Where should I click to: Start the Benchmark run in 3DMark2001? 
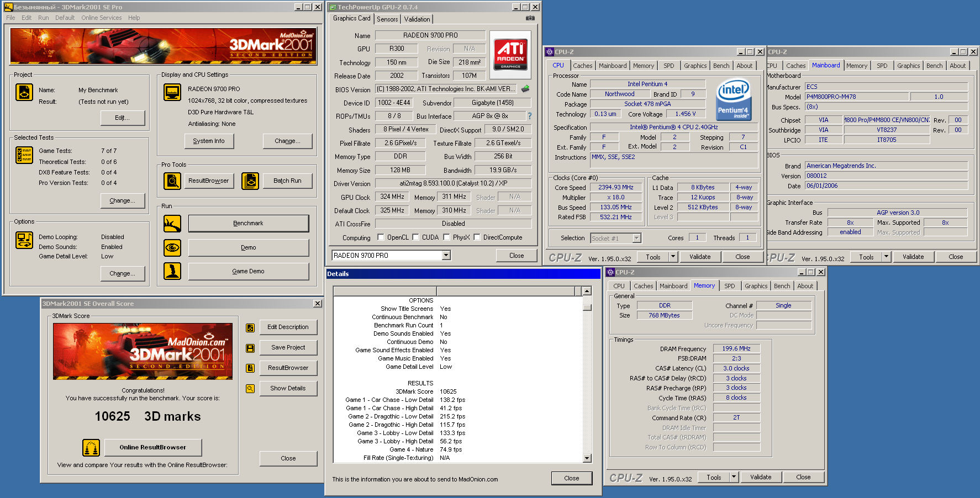(x=249, y=224)
